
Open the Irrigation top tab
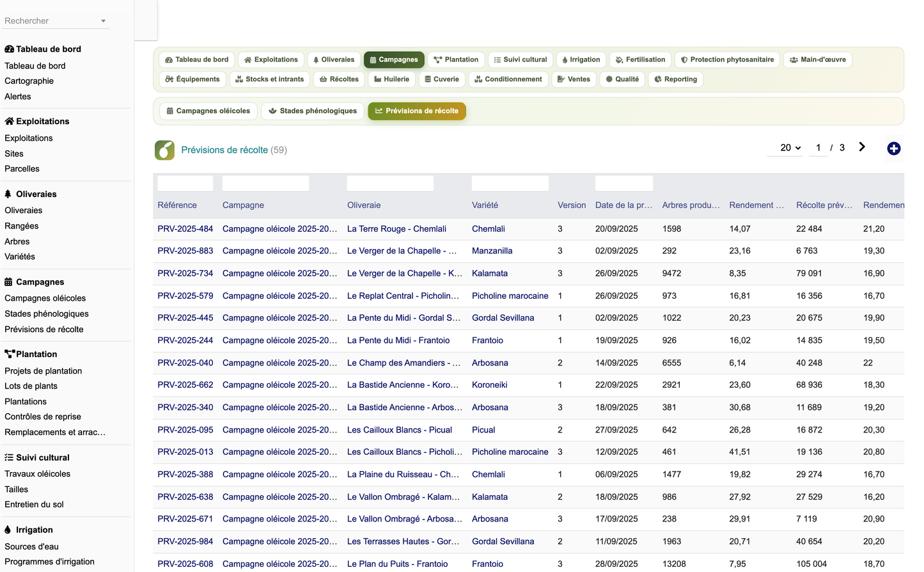pyautogui.click(x=581, y=60)
